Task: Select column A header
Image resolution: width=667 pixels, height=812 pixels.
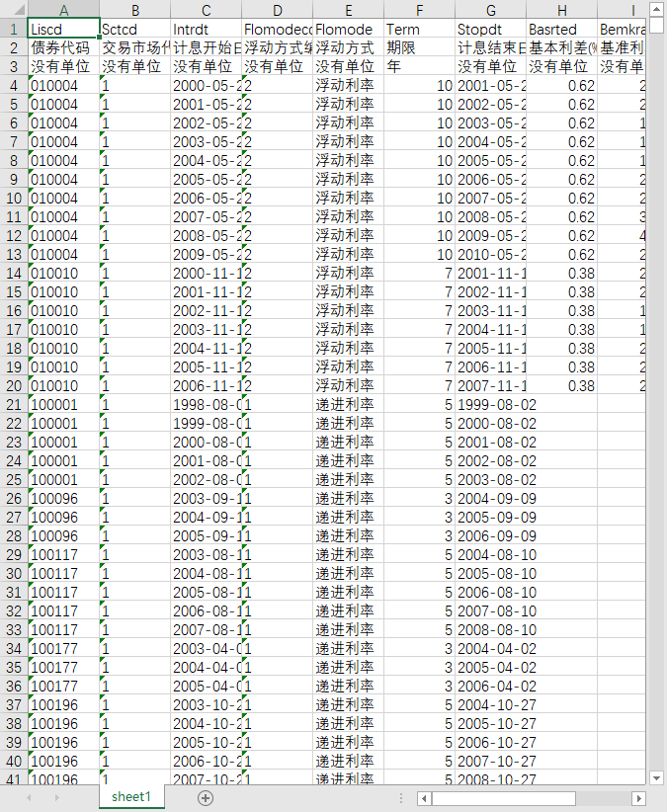Action: (63, 10)
